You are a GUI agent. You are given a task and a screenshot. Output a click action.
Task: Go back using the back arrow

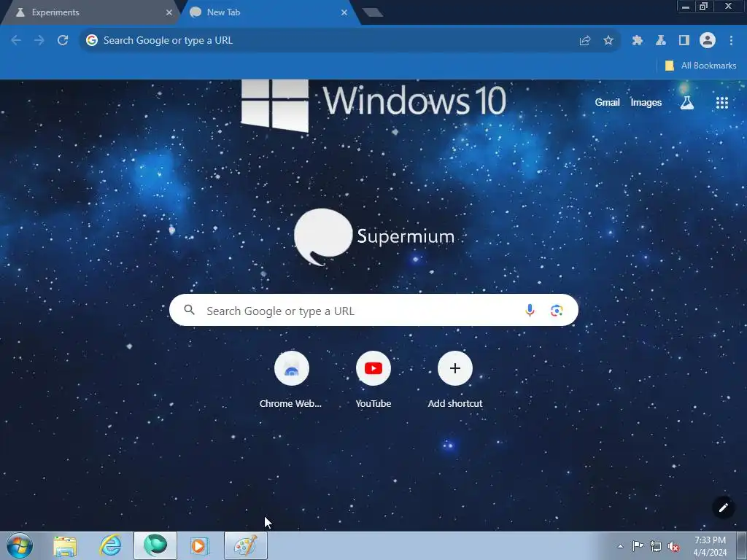point(16,41)
